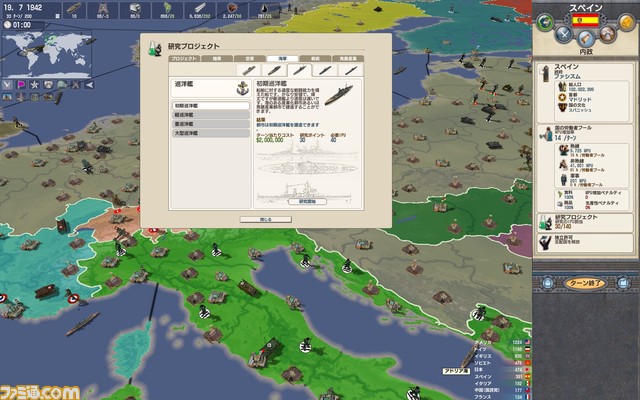Open the globe diplomacy icon in Spain panel
The width and height of the screenshot is (640, 400).
pyautogui.click(x=544, y=22)
